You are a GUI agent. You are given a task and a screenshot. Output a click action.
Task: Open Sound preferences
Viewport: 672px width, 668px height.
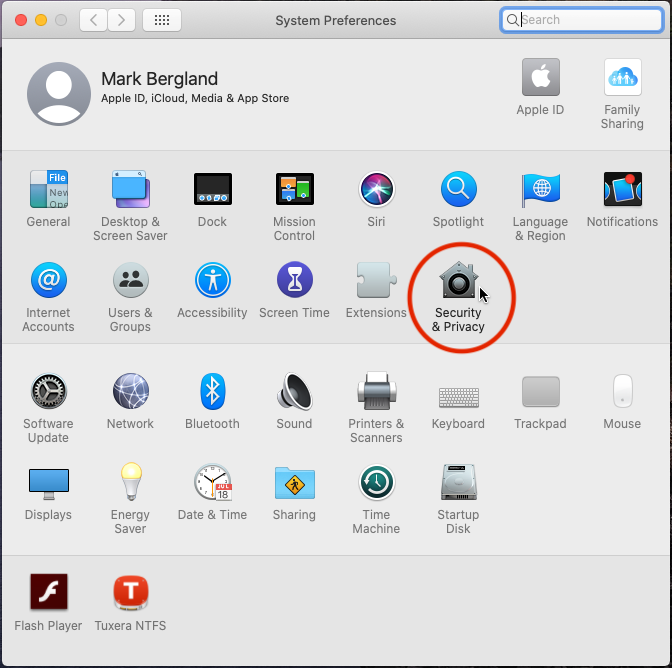point(294,391)
